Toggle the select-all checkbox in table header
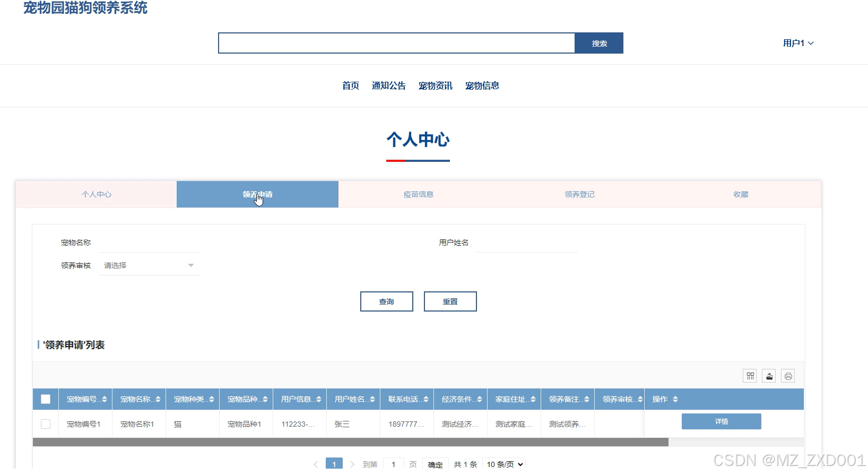 coord(46,399)
